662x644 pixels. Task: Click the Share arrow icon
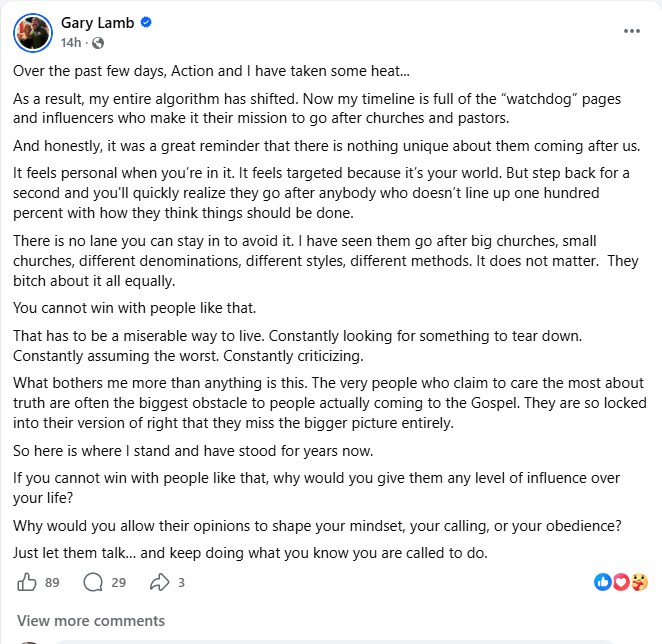point(160,582)
